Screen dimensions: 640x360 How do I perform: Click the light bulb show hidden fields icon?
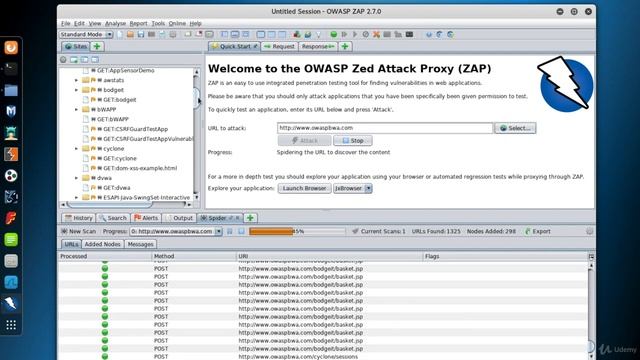click(318, 35)
